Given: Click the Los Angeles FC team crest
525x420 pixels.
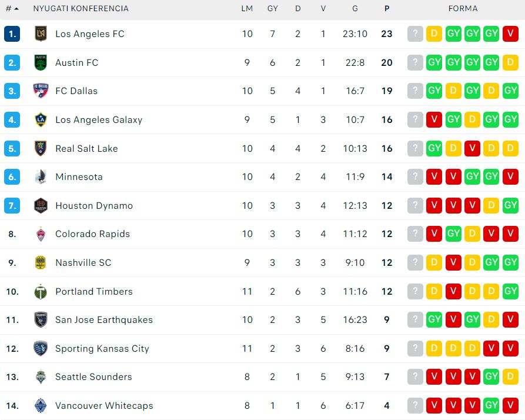Looking at the screenshot, I should (x=41, y=34).
